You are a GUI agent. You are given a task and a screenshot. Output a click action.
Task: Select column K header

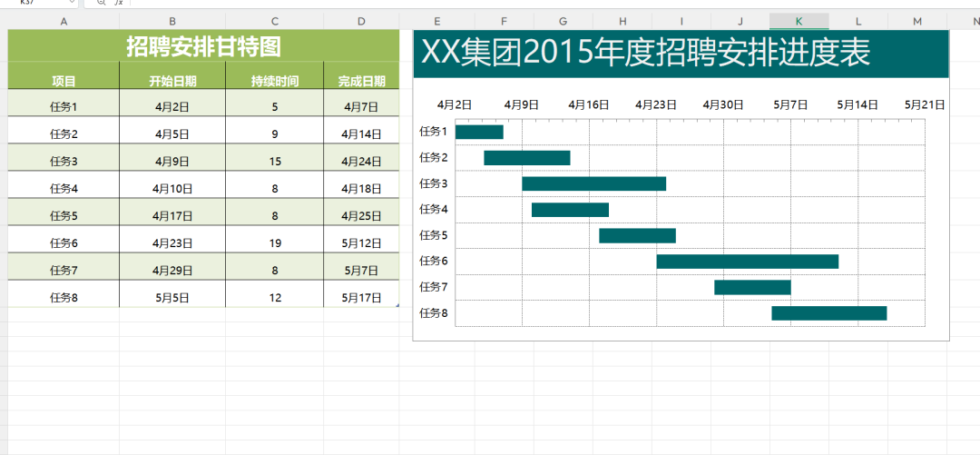tap(799, 21)
